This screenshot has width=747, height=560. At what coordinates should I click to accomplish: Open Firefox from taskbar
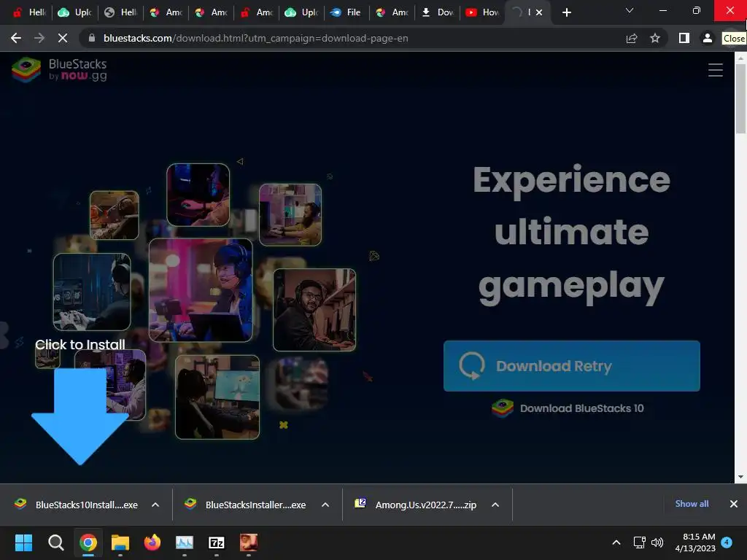pyautogui.click(x=152, y=542)
